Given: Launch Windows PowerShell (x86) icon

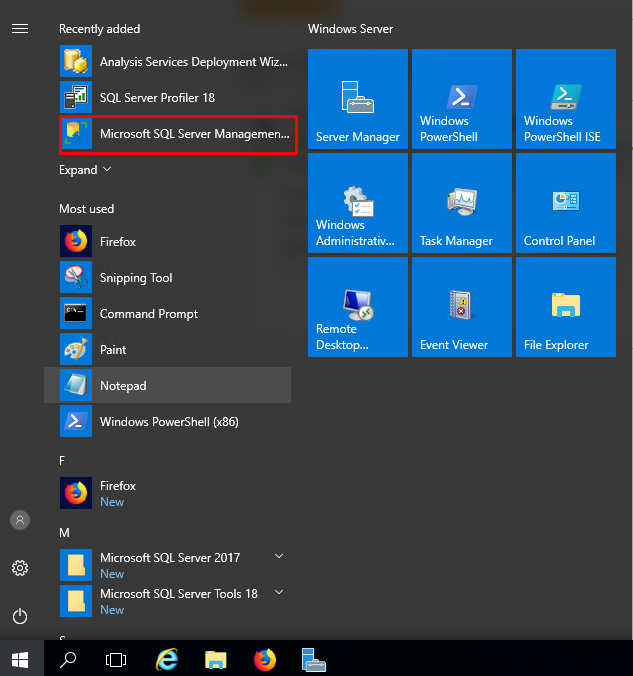Looking at the screenshot, I should point(76,421).
